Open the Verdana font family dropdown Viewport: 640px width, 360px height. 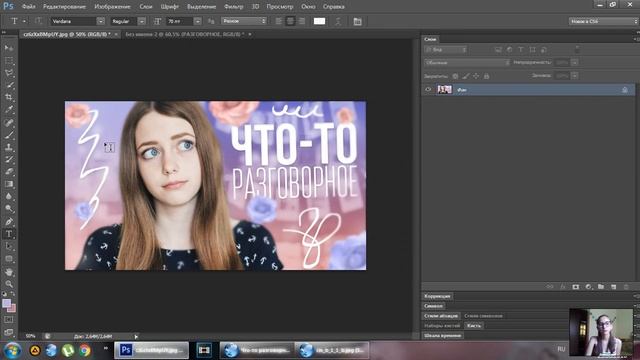point(100,21)
